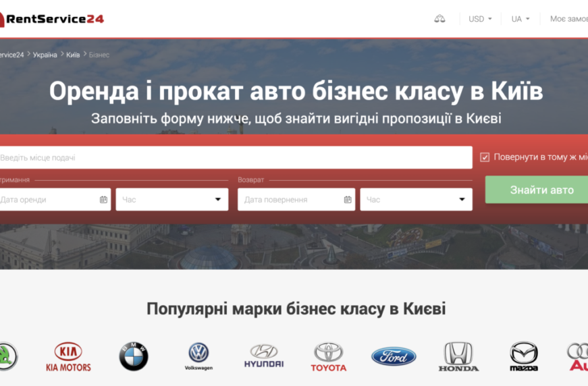588x386 pixels.
Task: Expand the pickup time dropdown
Action: (x=172, y=200)
